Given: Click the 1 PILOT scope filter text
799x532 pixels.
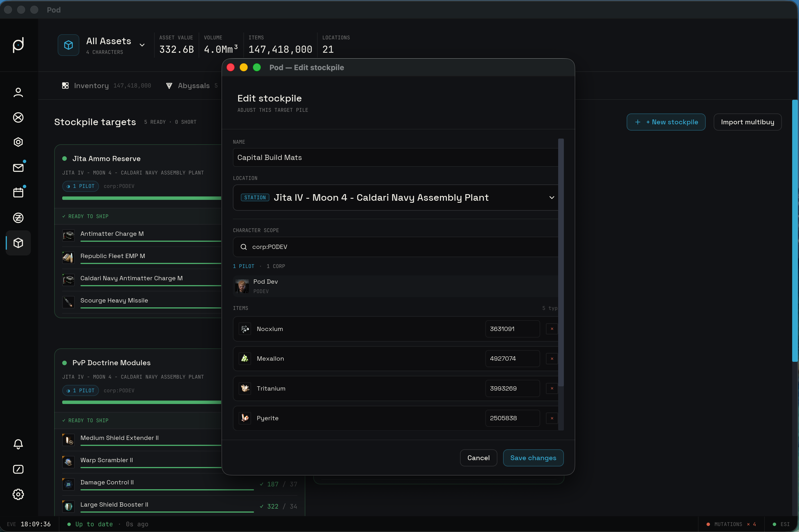Looking at the screenshot, I should click(x=243, y=266).
